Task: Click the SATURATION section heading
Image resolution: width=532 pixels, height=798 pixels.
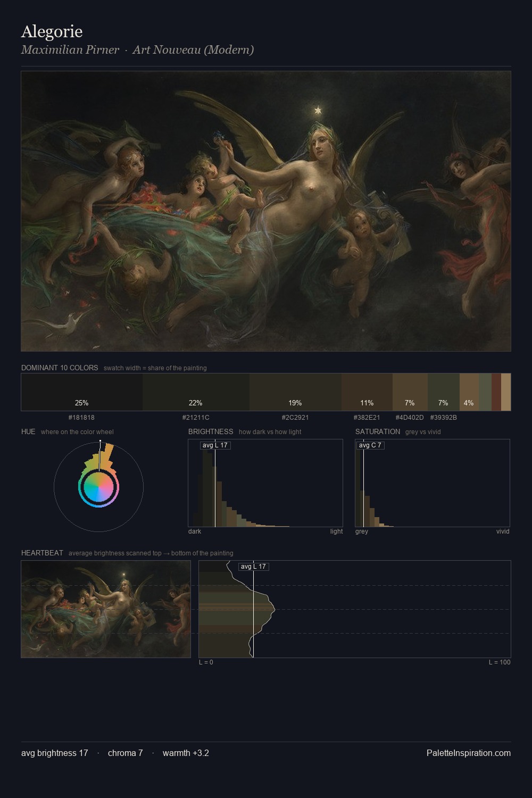Action: coord(378,431)
